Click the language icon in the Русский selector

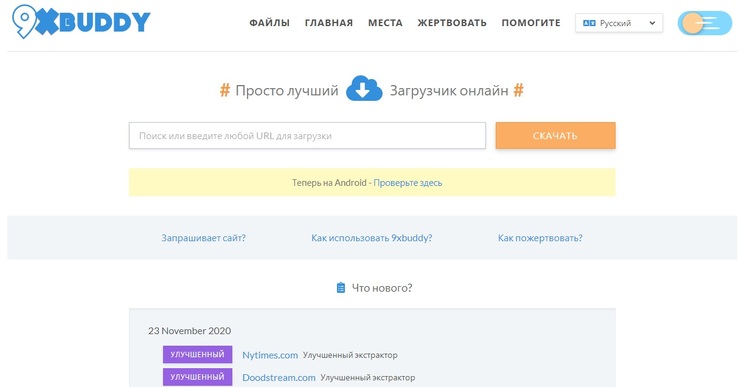coord(589,23)
